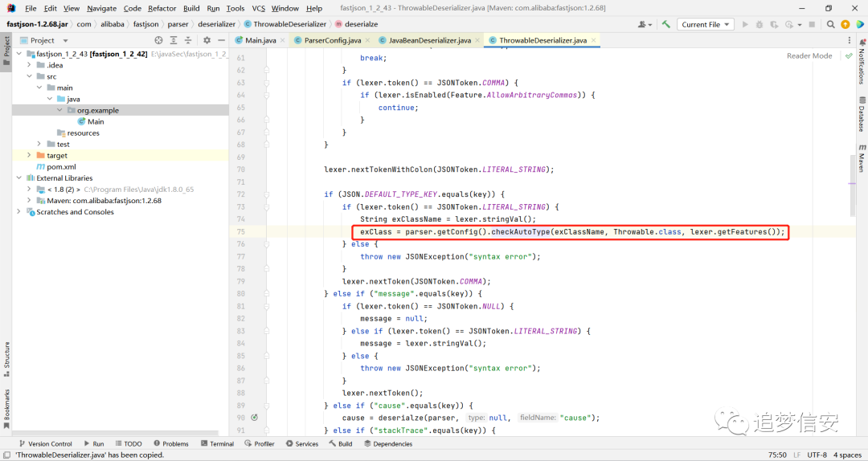Toggle the Structure side panel
This screenshot has height=461, width=868.
coord(6,359)
